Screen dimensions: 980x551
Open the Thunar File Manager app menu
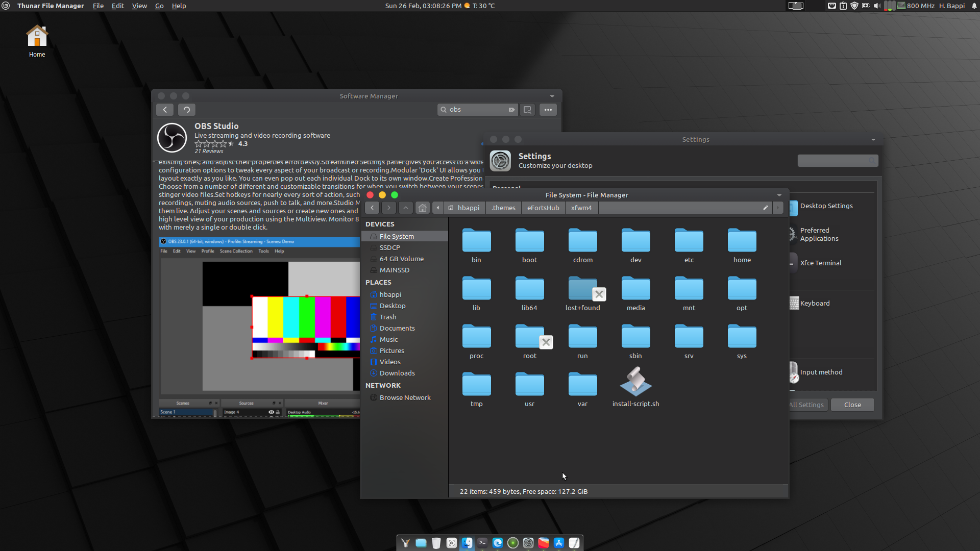click(51, 6)
